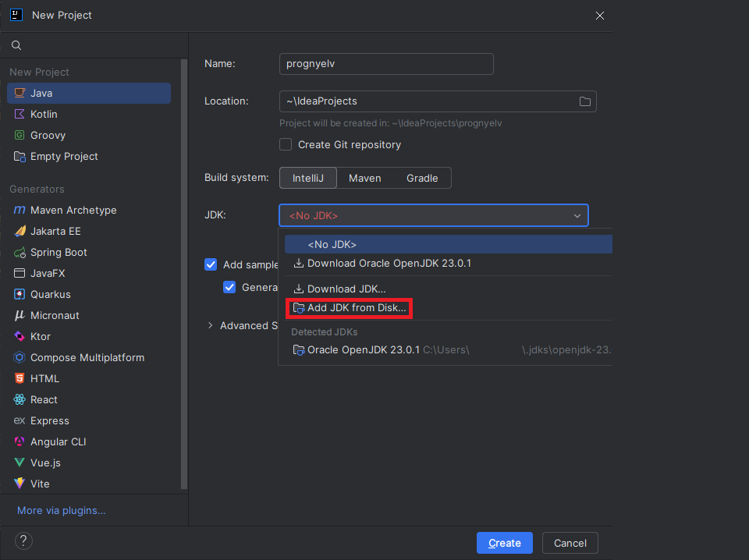Open the JDK dropdown arrow

click(x=577, y=216)
